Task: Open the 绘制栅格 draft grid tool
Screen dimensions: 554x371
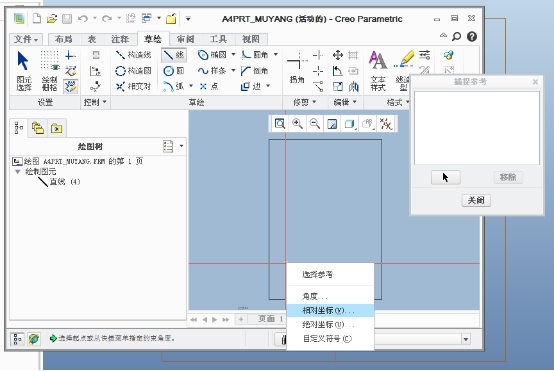Action: pos(49,70)
